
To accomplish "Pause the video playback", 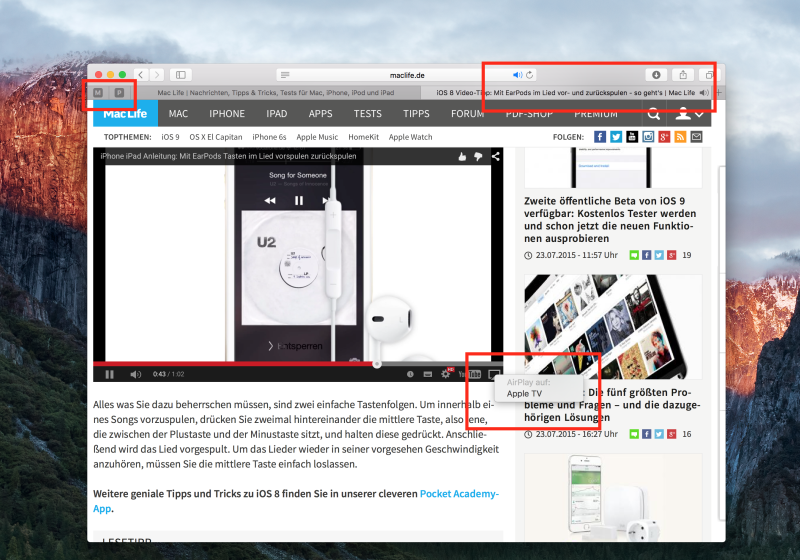I will tap(109, 374).
